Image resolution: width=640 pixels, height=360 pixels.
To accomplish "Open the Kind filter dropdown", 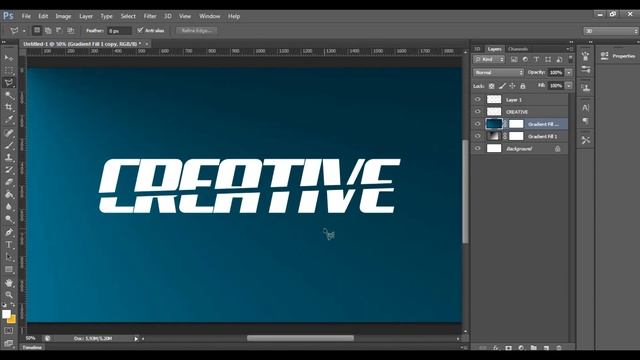I will click(489, 60).
